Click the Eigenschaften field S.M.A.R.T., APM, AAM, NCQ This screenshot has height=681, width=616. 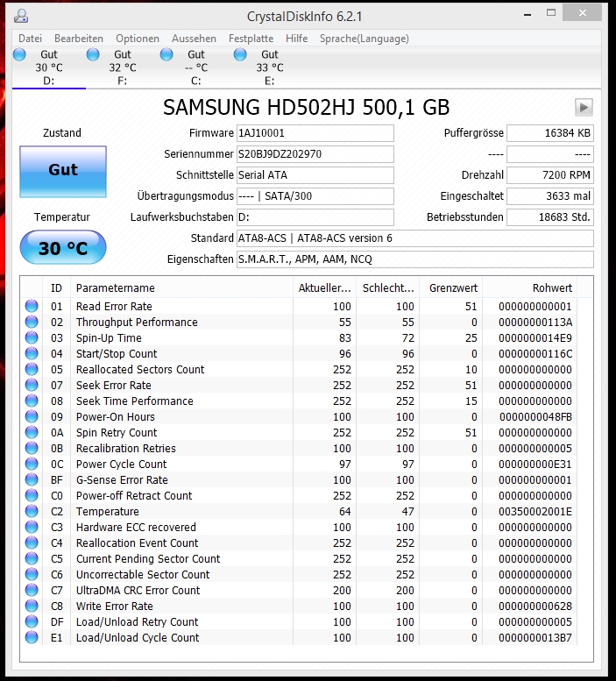click(415, 259)
